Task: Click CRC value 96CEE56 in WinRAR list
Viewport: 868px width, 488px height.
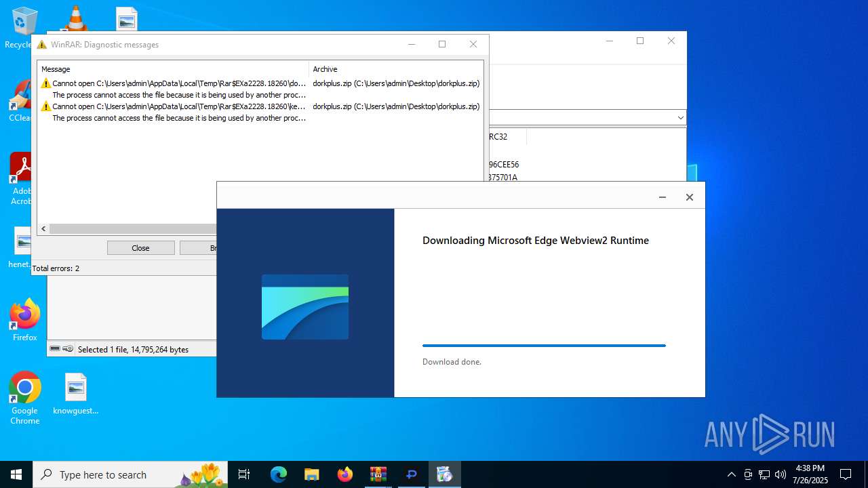Action: [x=504, y=165]
